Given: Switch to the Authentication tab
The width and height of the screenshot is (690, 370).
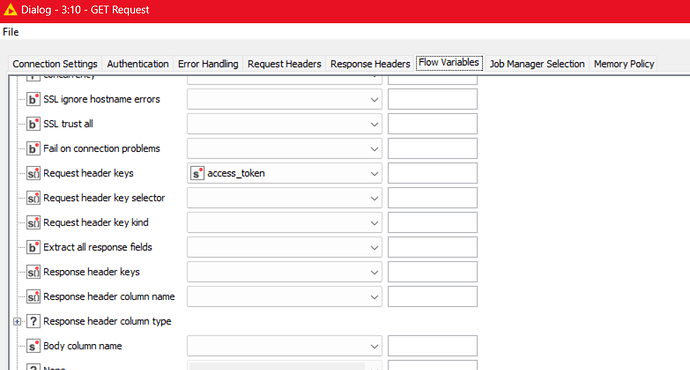Looking at the screenshot, I should tap(138, 64).
